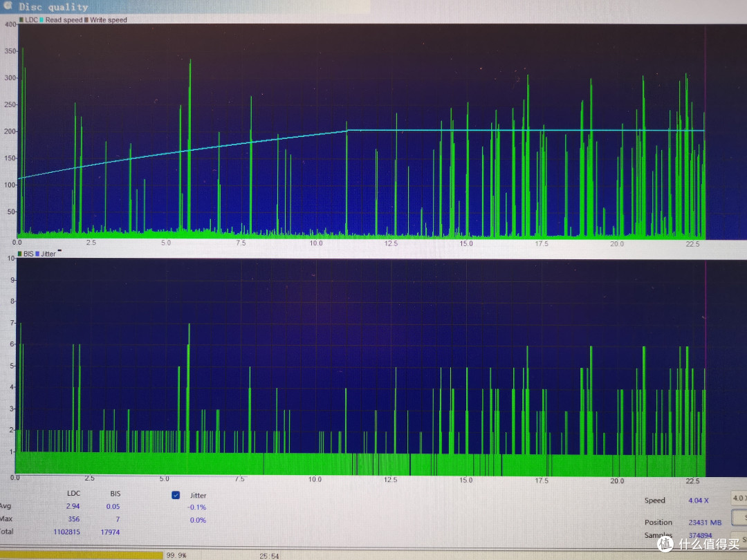Click the LDC column header in statistics
Viewport: 747px width, 560px height.
click(x=73, y=494)
